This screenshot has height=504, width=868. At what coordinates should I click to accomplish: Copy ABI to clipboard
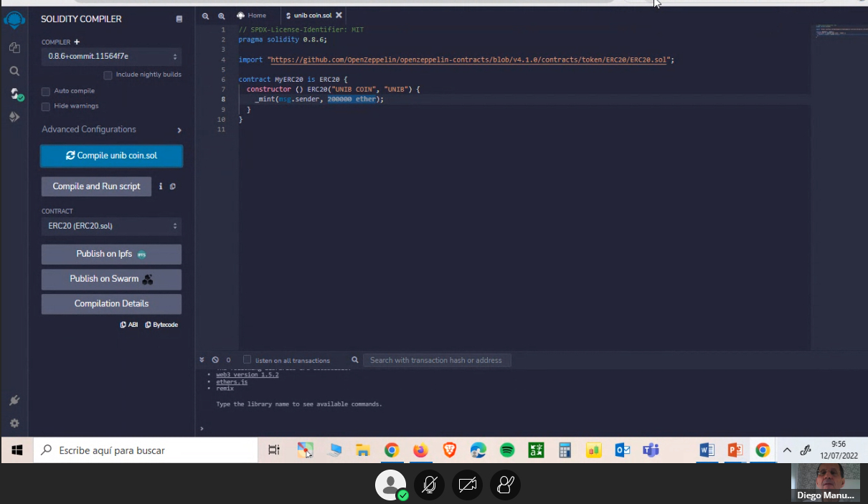coord(129,325)
